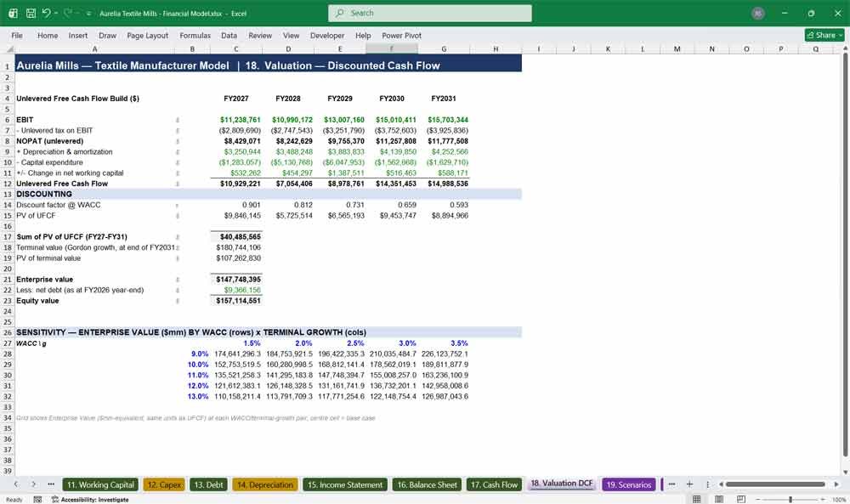Switch to the 11. Working Capital sheet
This screenshot has height=504, width=850.
100,484
